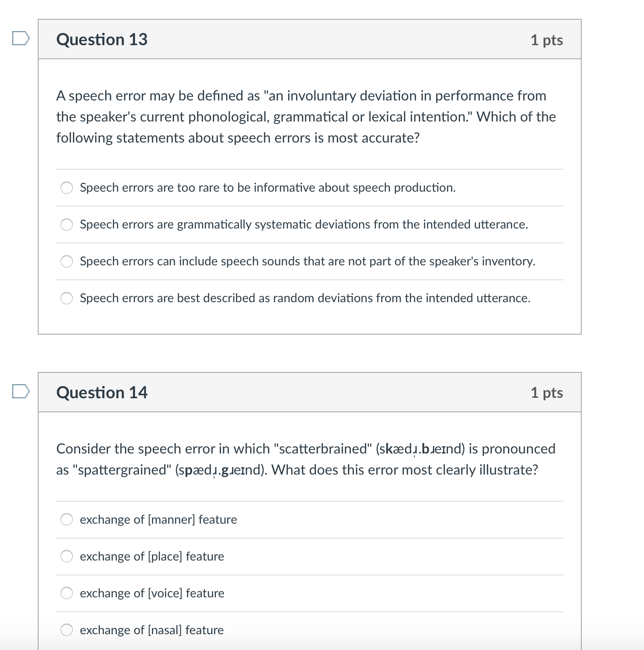Click the scatterbrained question prompt text
This screenshot has height=650, width=644.
[306, 459]
